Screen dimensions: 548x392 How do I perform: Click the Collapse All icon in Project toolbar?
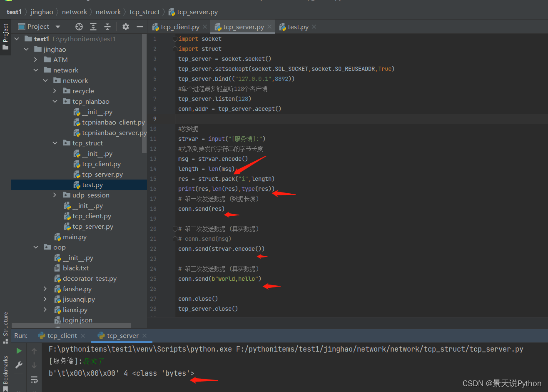[107, 27]
